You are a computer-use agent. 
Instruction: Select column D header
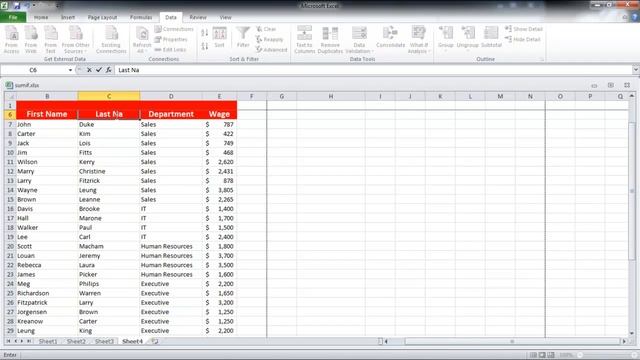pyautogui.click(x=171, y=96)
